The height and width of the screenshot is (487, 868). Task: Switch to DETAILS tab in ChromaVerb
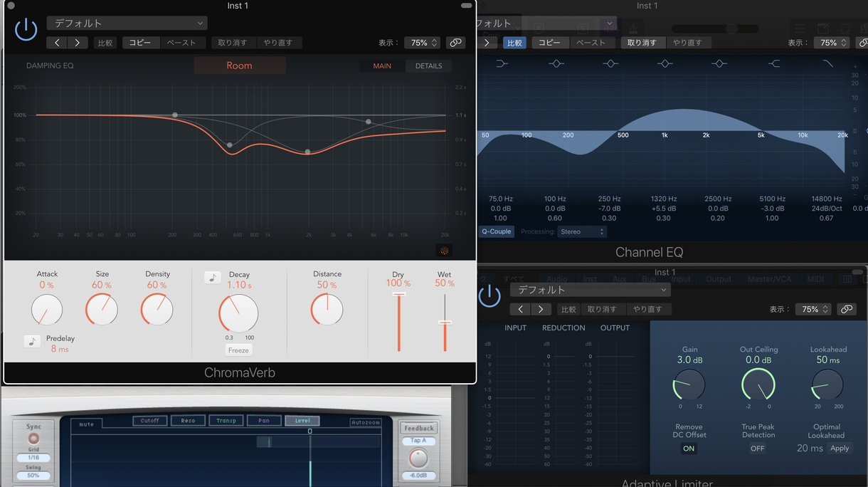click(429, 66)
